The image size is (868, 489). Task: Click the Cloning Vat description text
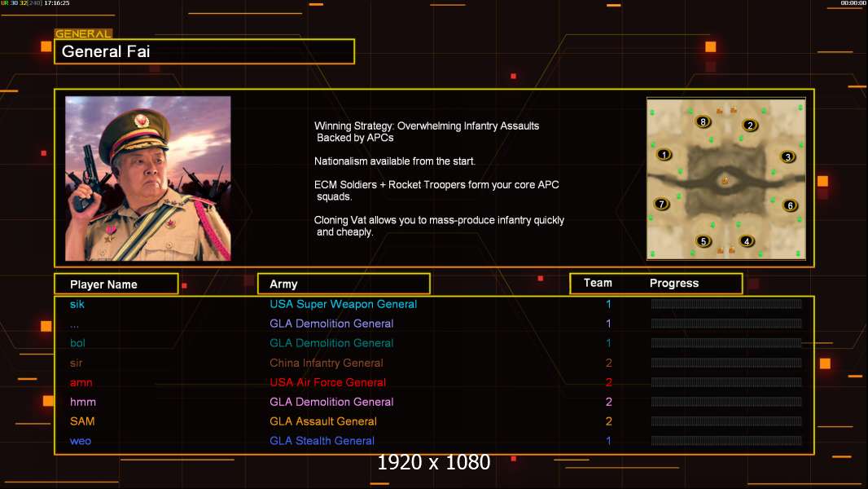coord(439,226)
